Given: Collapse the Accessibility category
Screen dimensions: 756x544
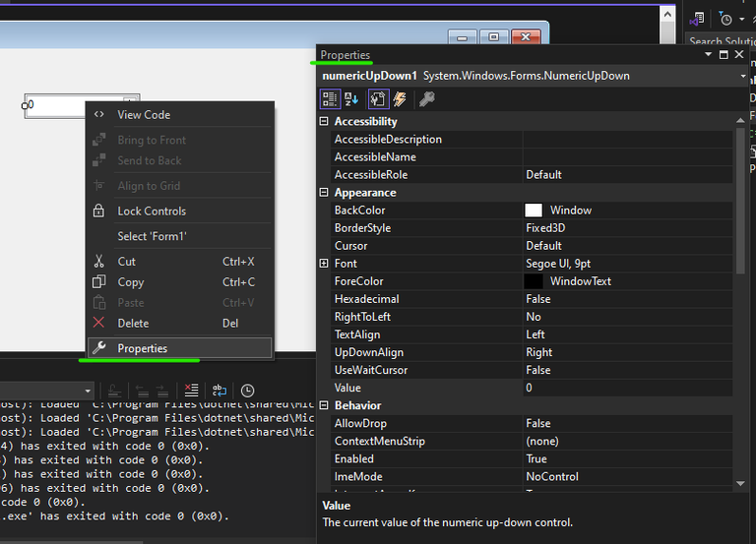Looking at the screenshot, I should click(324, 122).
